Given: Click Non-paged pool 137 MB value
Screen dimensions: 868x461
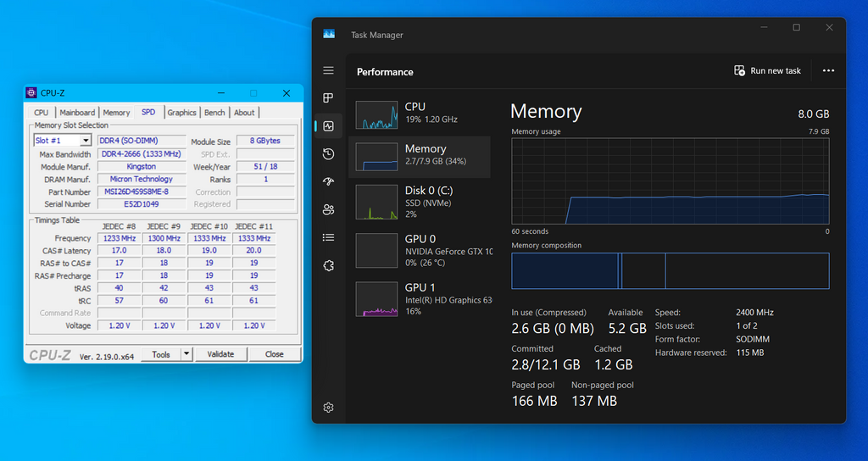Looking at the screenshot, I should click(x=594, y=401).
